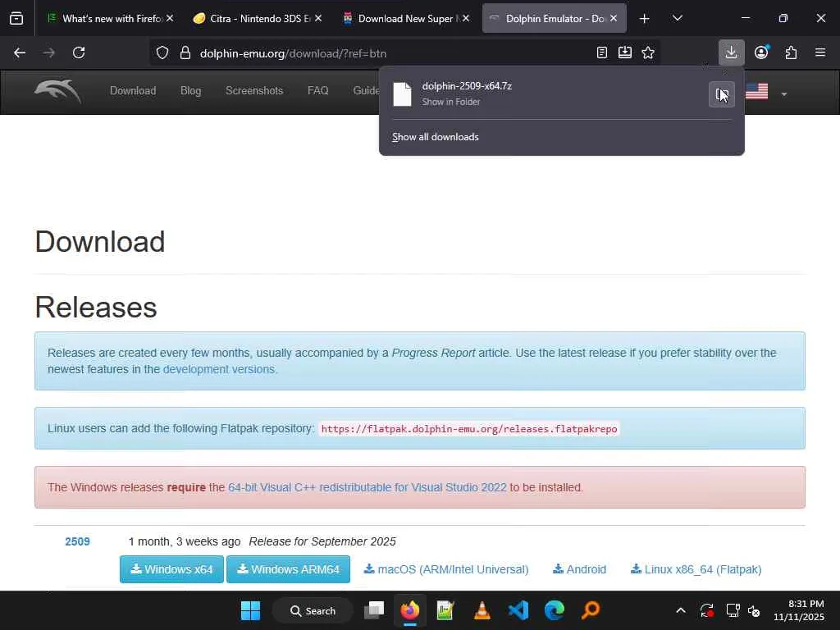This screenshot has height=630, width=840.
Task: Open Visual Studio Code from taskbar
Action: coord(518,610)
